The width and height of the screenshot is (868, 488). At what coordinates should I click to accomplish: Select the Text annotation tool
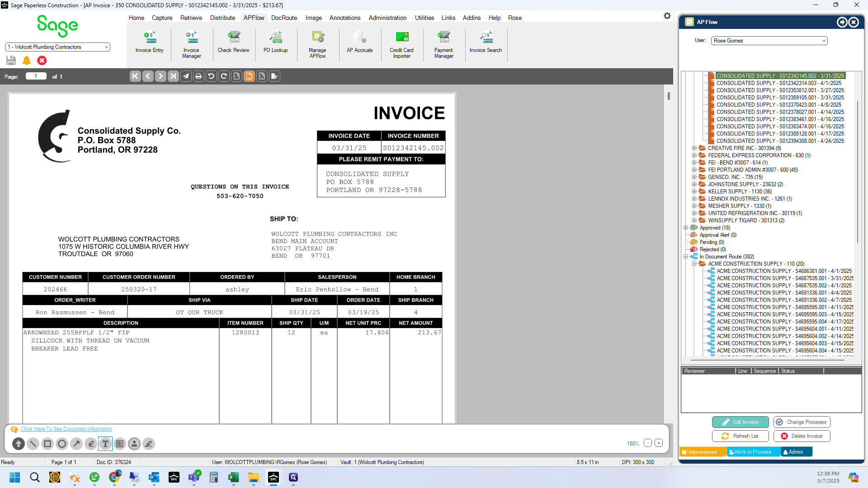[x=105, y=444]
